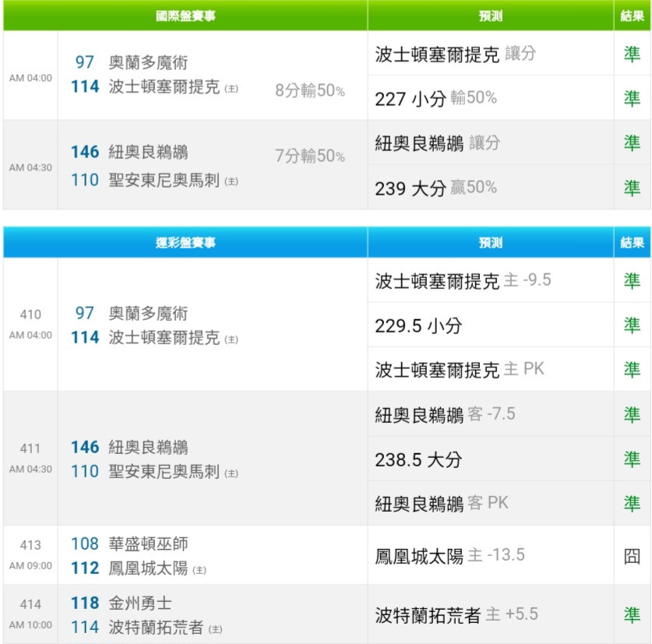Click the 準 result beside 波士頓塞爾提克 主 -9.5

pyautogui.click(x=632, y=280)
